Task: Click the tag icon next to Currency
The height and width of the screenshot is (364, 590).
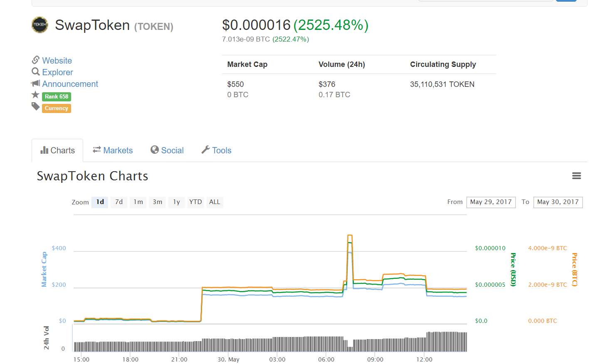Action: (36, 107)
